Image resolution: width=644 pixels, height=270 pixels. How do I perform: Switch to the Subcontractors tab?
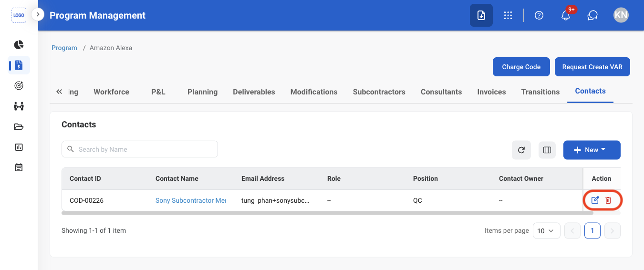[379, 92]
